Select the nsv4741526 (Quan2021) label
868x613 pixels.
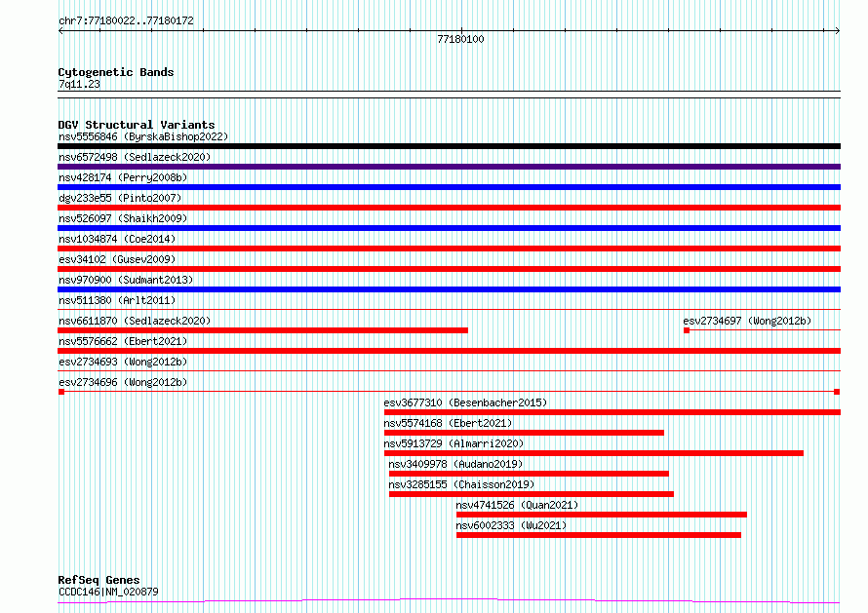point(517,505)
